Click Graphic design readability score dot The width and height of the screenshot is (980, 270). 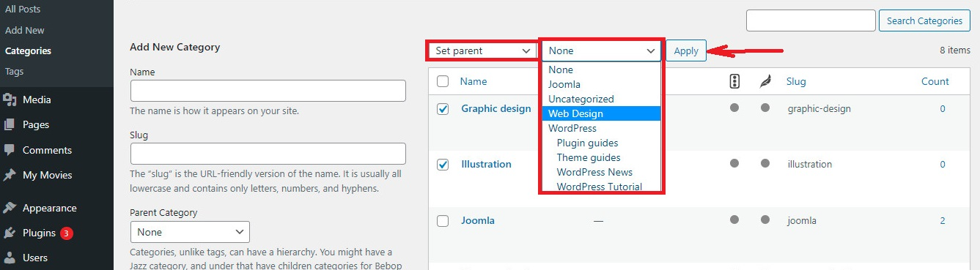point(765,108)
